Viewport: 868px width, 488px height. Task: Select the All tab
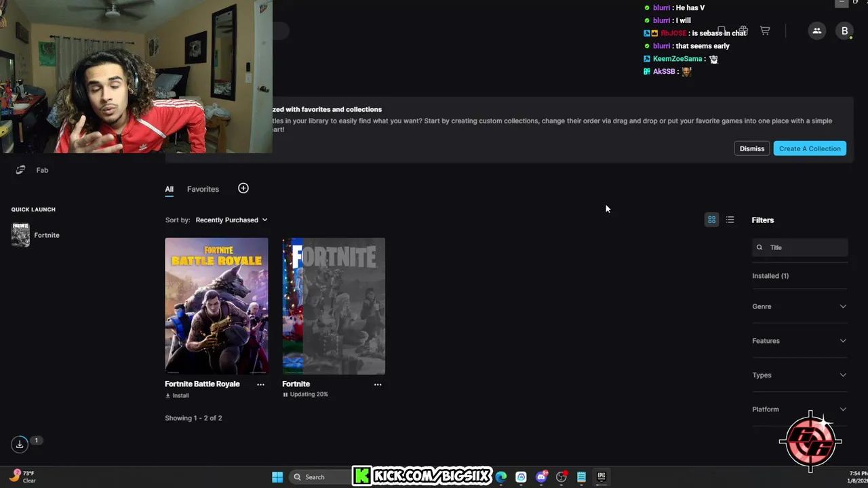[x=169, y=189]
